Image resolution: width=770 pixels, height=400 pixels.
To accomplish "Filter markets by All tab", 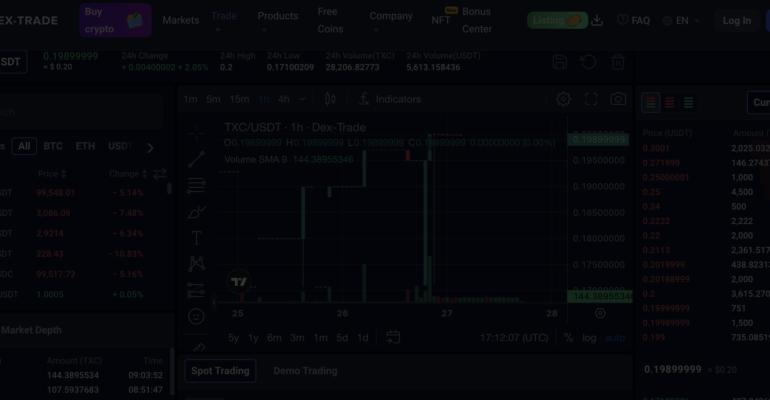I will pyautogui.click(x=24, y=146).
